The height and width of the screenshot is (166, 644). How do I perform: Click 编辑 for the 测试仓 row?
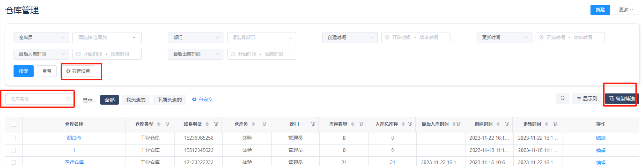pyautogui.click(x=601, y=138)
